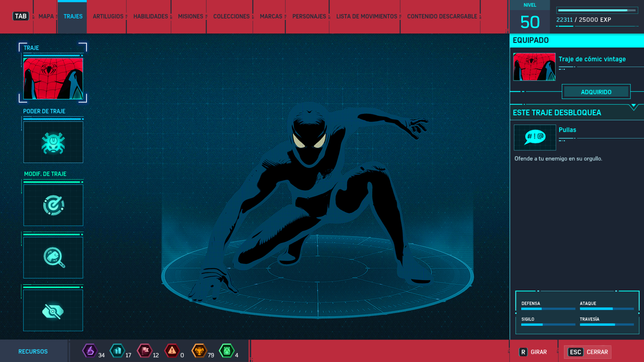Click the teal landmark token icon
This screenshot has height=362, width=644.
tap(117, 351)
